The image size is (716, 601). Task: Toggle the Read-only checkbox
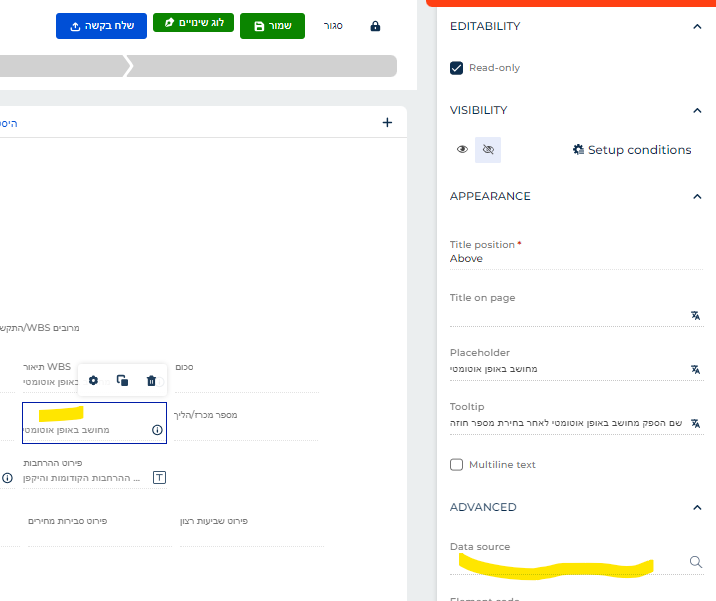pos(456,68)
